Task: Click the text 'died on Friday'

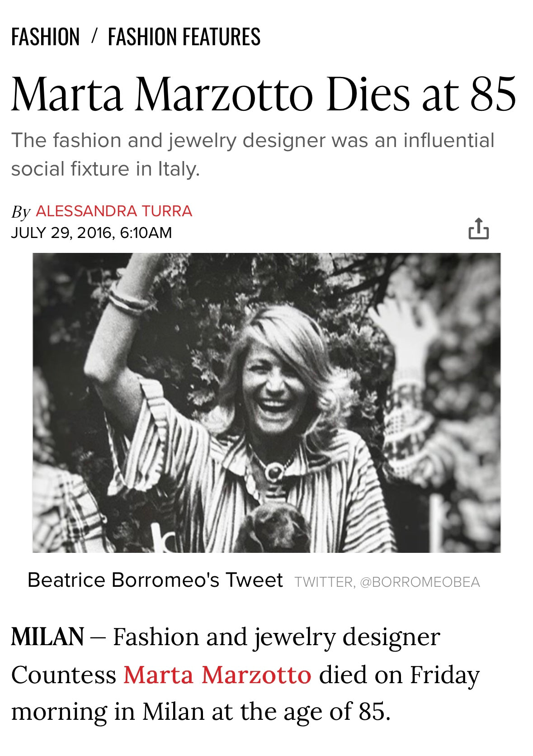Action: coord(399,675)
